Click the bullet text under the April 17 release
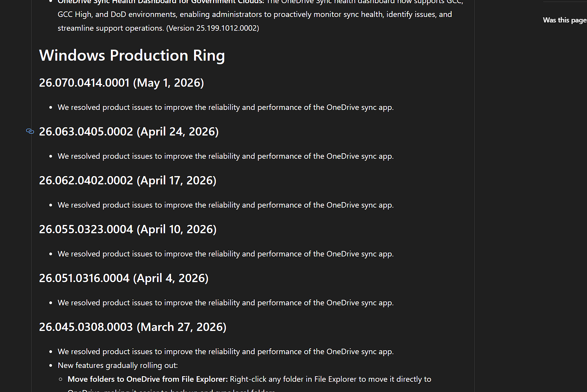 pyautogui.click(x=225, y=205)
